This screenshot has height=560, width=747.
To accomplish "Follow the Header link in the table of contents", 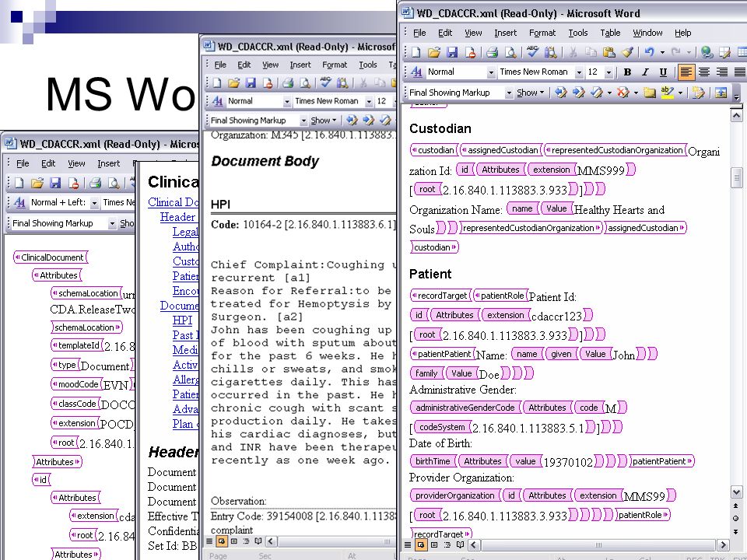I will pos(177,217).
